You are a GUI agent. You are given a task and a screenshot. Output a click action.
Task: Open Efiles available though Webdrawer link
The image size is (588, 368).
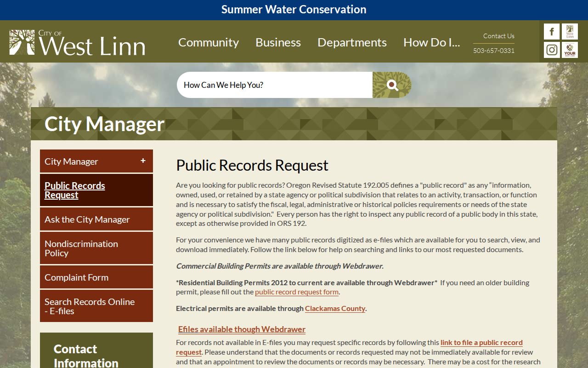(x=242, y=329)
